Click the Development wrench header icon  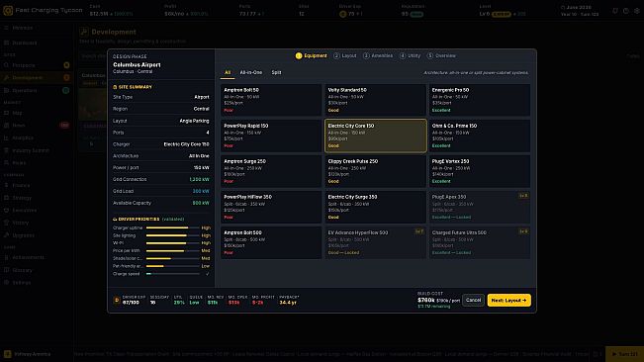(x=84, y=32)
